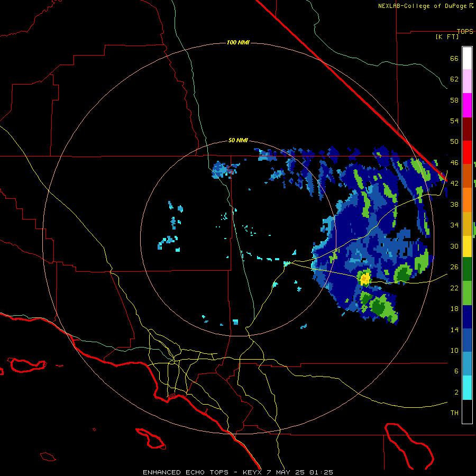Click the 'NEXLAB-College of DuPage' credit text
Image resolution: width=476 pixels, height=476 pixels.
[423, 6]
